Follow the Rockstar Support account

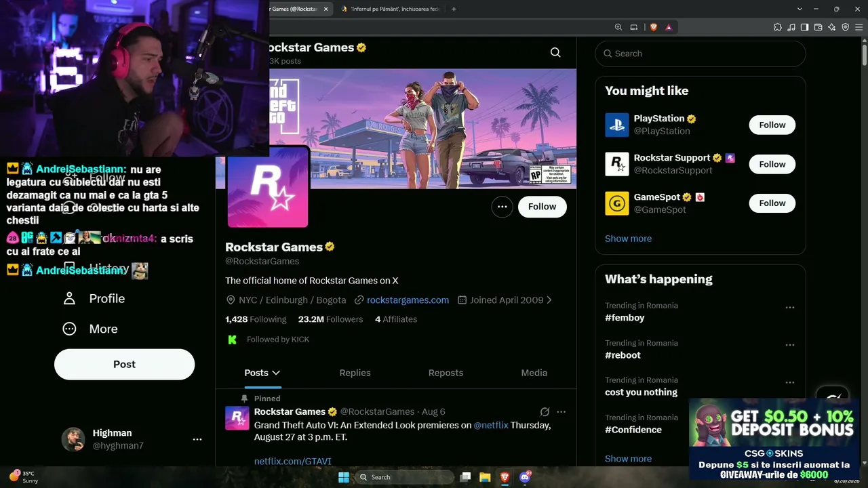tap(772, 164)
